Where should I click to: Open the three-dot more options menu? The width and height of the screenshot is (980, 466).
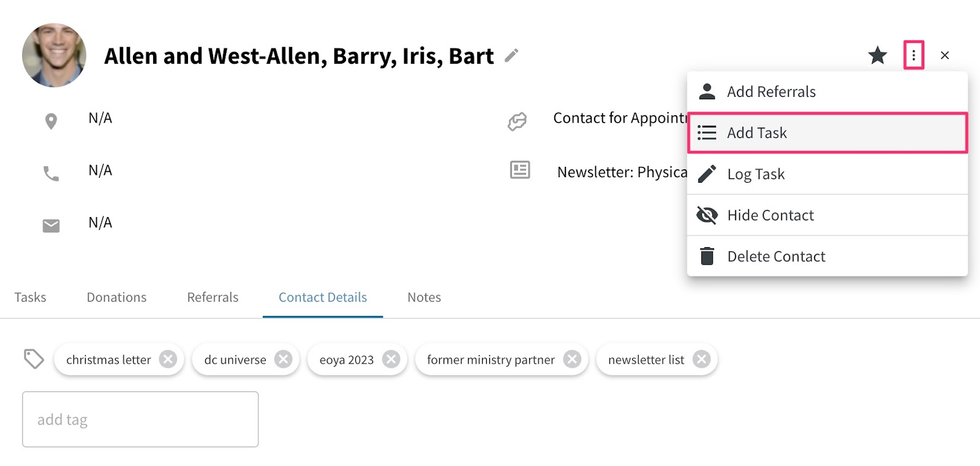point(913,55)
